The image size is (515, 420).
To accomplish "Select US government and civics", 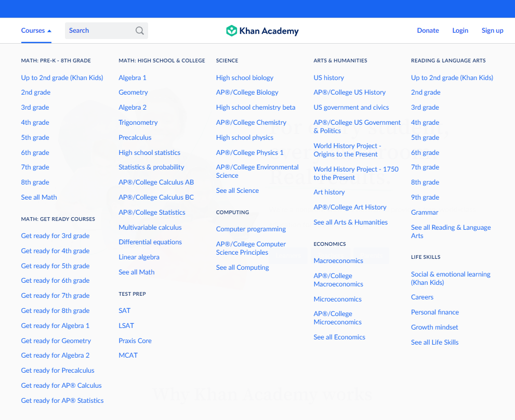I will 351,108.
